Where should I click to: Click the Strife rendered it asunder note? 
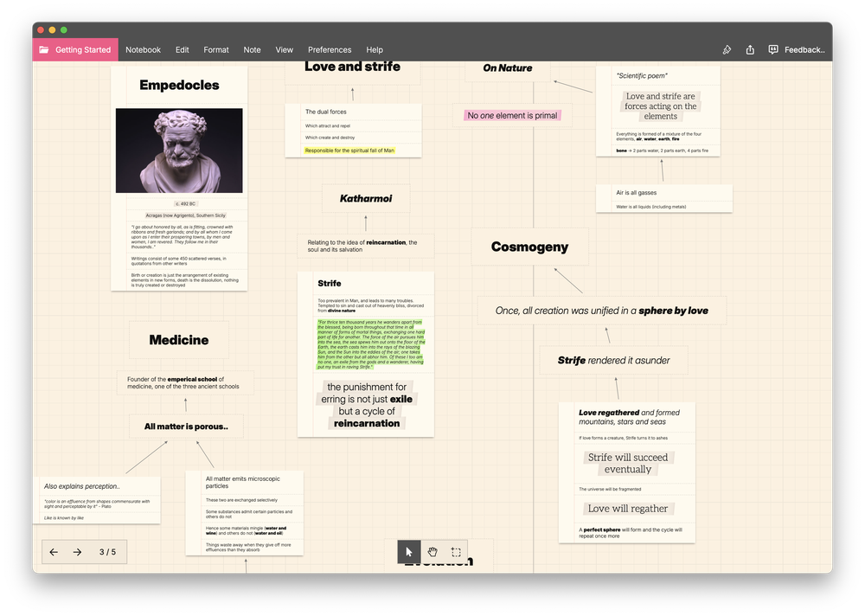(613, 361)
